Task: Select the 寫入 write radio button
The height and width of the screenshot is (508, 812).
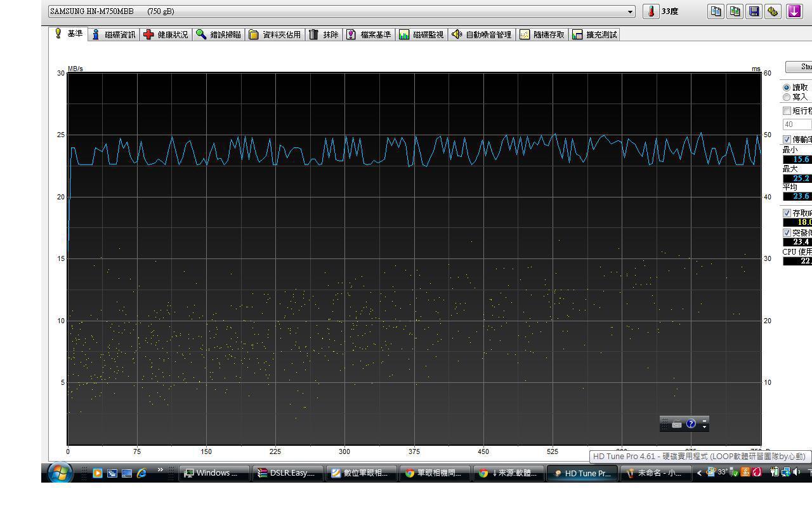Action: 787,97
